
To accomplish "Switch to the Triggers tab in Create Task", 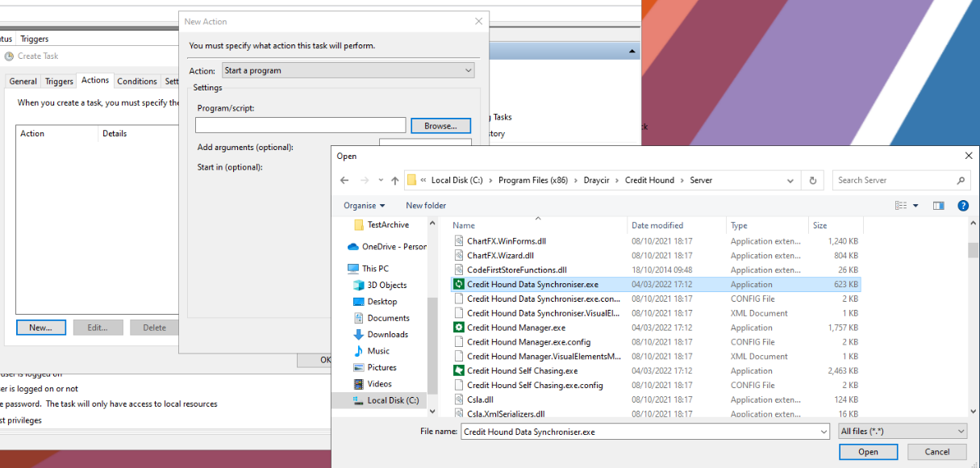I will [59, 81].
